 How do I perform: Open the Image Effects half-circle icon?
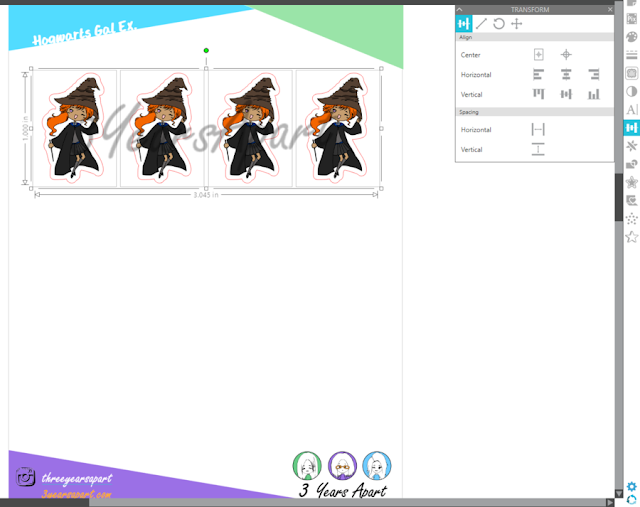(632, 91)
